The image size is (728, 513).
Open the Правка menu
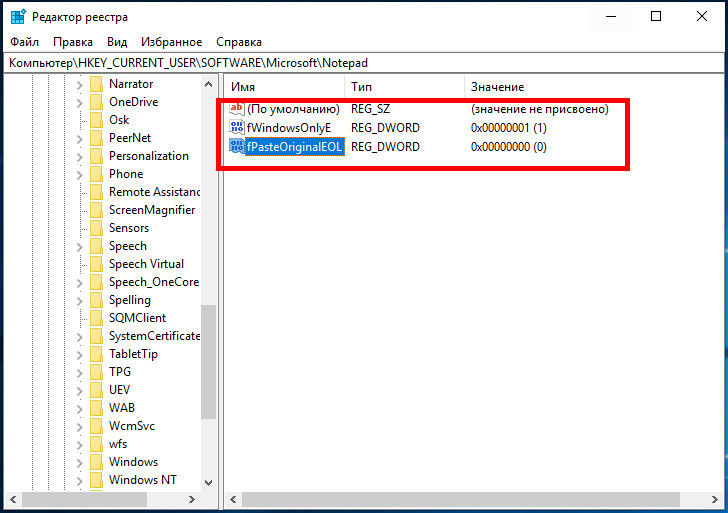pos(73,42)
